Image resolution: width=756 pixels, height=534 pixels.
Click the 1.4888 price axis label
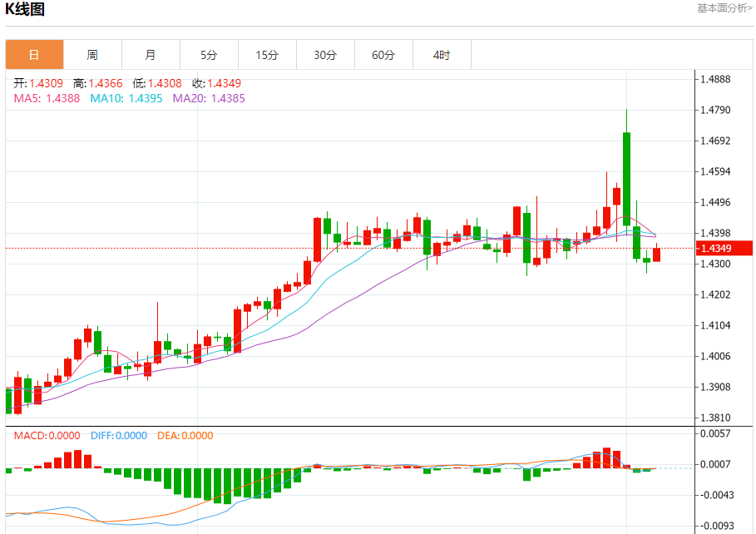[715, 79]
